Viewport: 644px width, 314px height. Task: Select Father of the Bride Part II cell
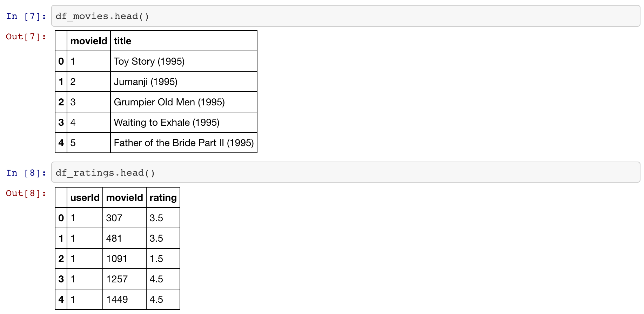click(184, 143)
